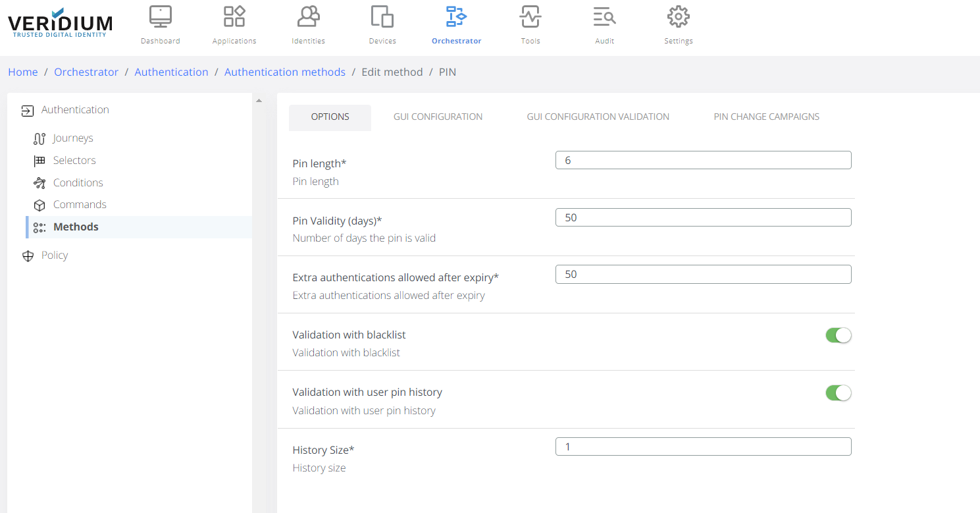Open the Pin Change Campaigns tab
Viewport: 980px width, 513px height.
766,117
